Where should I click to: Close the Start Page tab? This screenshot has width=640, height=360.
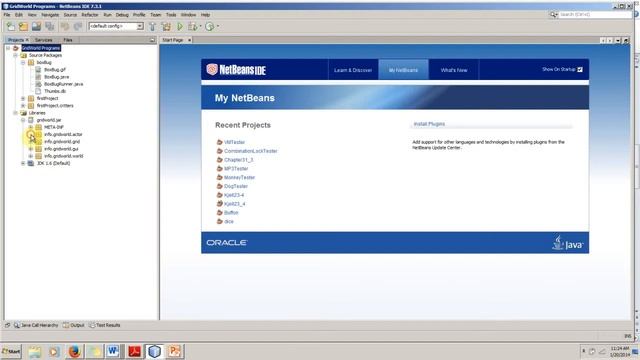click(x=189, y=40)
